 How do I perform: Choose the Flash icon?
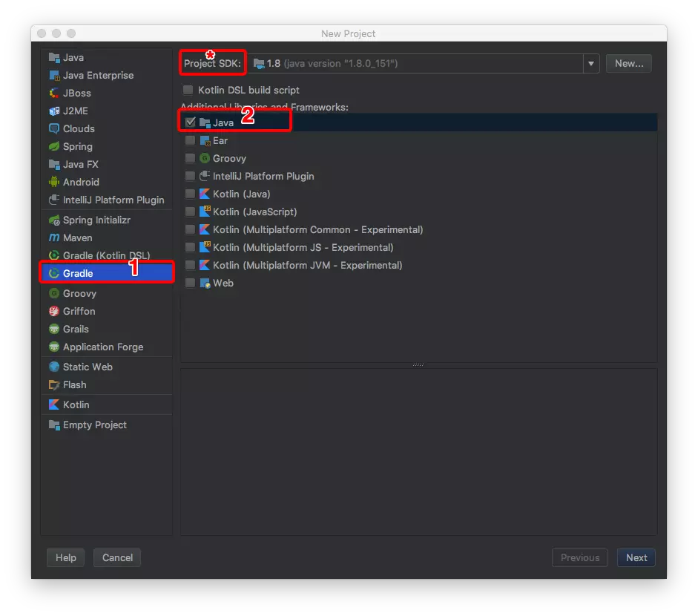(54, 385)
